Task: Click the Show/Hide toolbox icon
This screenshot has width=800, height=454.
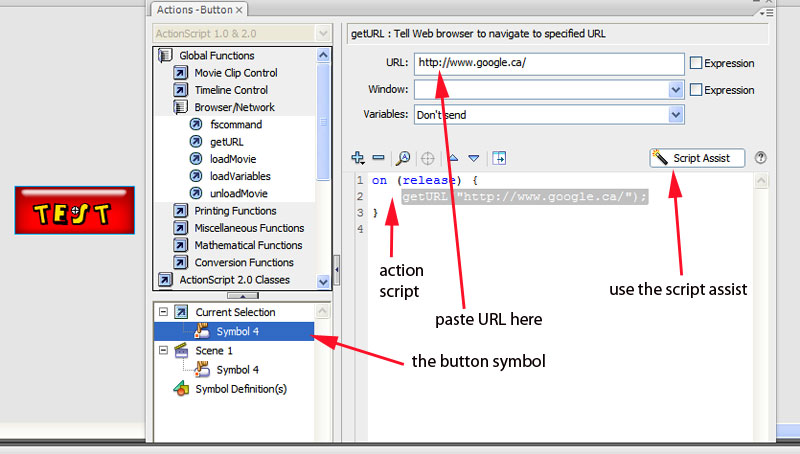Action: [499, 158]
